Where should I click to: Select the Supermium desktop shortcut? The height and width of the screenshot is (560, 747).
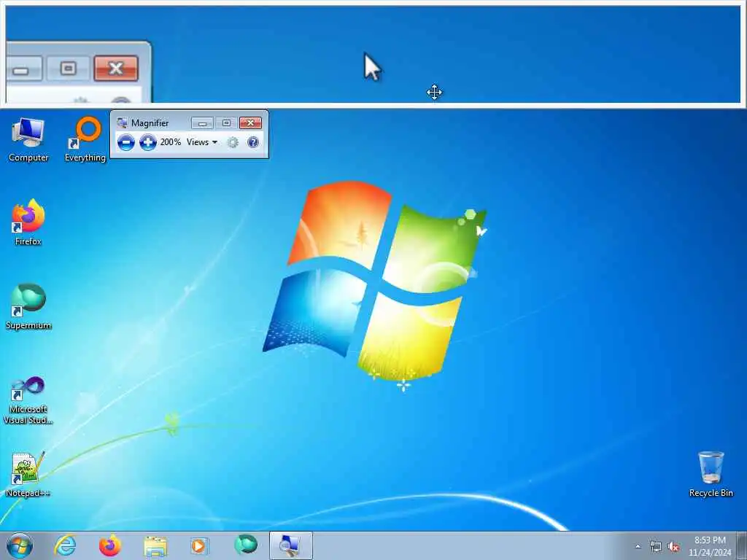28,307
